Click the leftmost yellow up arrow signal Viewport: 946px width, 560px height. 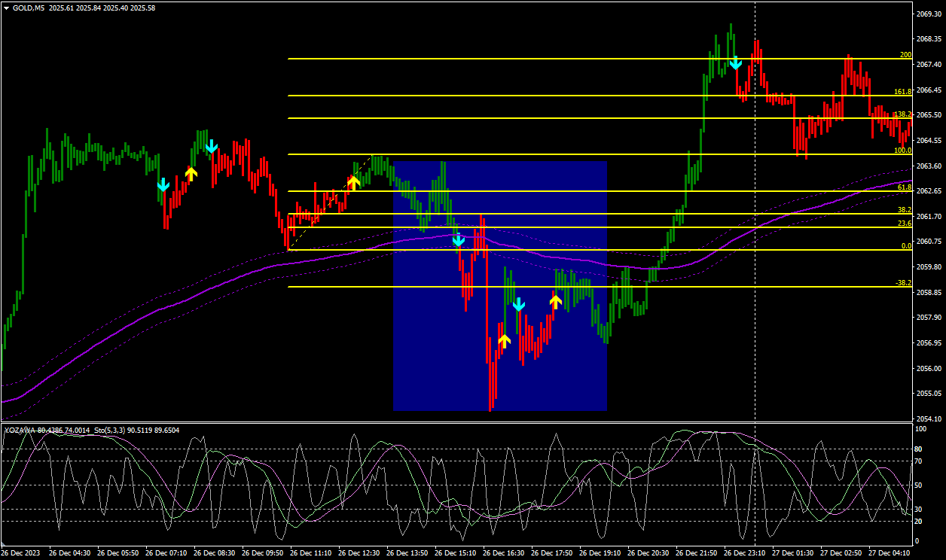pyautogui.click(x=191, y=174)
